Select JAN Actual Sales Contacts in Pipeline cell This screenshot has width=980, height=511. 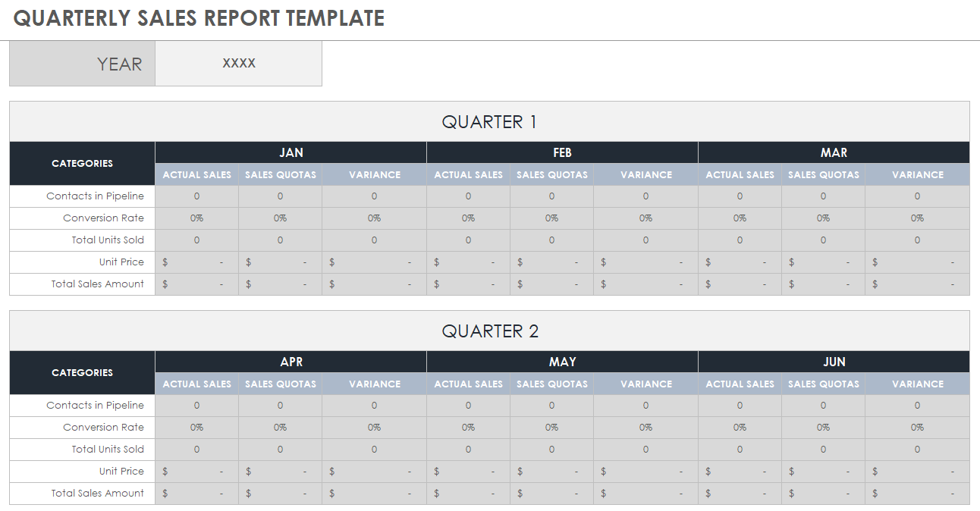pyautogui.click(x=197, y=196)
